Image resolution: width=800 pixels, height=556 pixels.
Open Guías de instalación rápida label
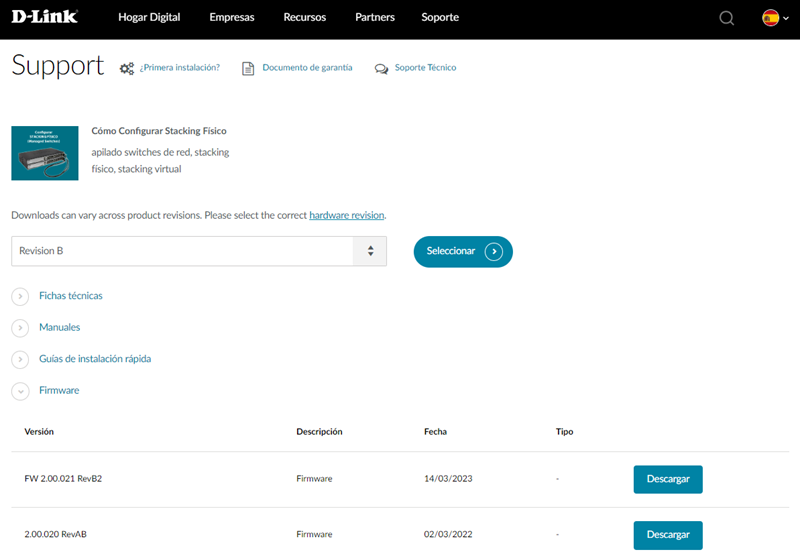[x=95, y=359]
